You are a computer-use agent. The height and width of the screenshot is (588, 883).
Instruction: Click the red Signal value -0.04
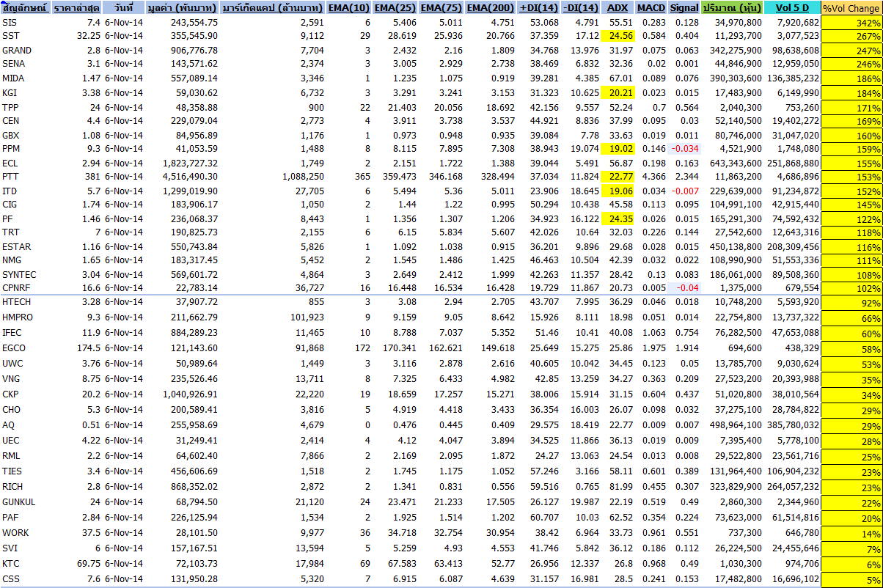coord(684,288)
